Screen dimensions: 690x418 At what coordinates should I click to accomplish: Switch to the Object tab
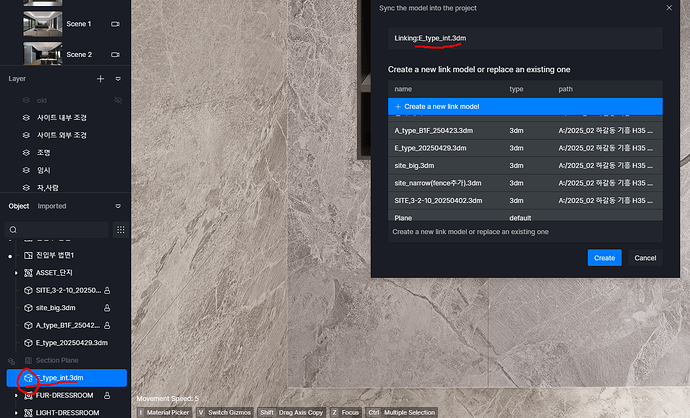(19, 206)
